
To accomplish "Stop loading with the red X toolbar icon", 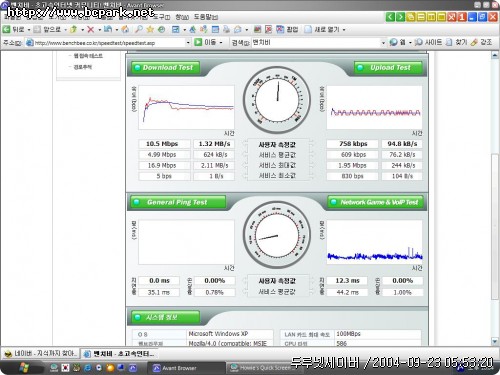I will point(90,30).
